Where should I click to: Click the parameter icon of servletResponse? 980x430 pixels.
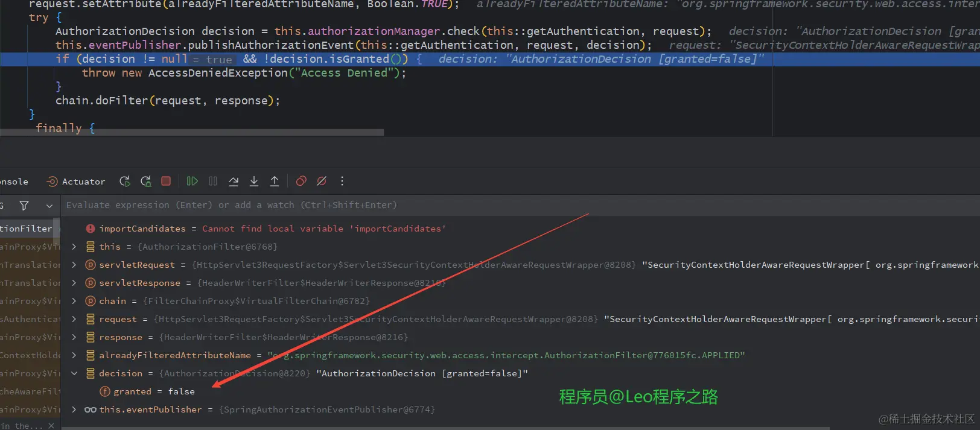pos(91,283)
